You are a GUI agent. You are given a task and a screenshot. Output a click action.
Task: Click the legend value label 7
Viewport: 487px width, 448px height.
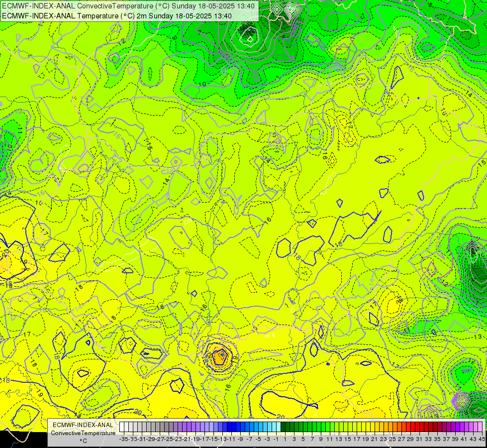click(x=312, y=439)
